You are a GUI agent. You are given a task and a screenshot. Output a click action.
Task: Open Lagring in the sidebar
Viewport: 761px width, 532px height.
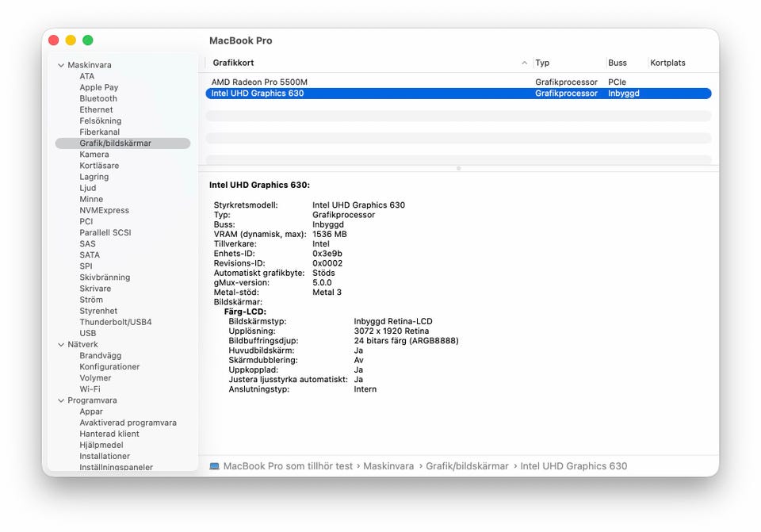[94, 177]
